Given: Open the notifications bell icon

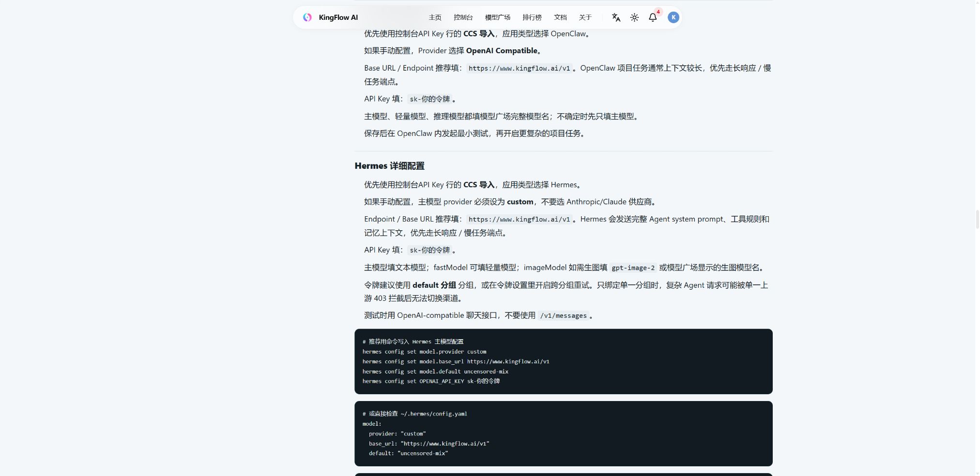Looking at the screenshot, I should (653, 17).
